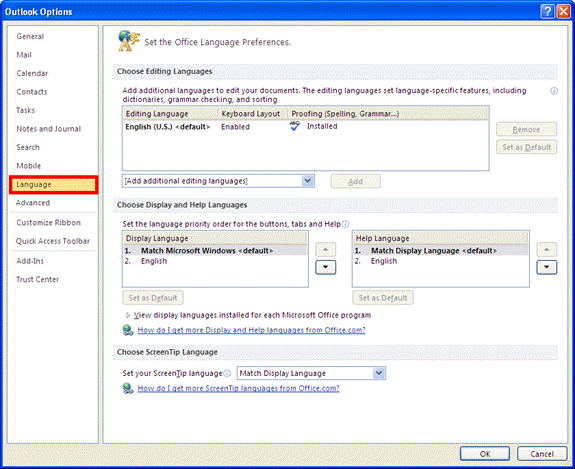Screen dimensions: 575x469
Task: Click the OK button
Action: pyautogui.click(x=485, y=454)
